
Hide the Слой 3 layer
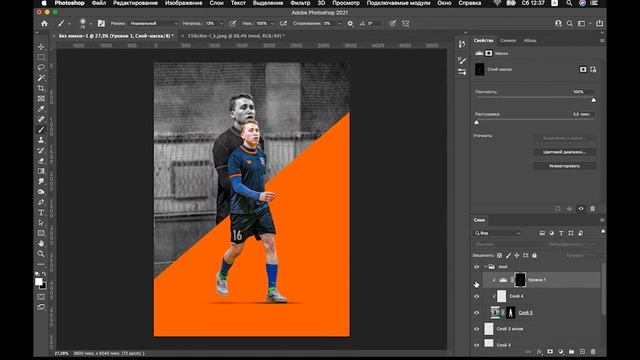(x=476, y=345)
